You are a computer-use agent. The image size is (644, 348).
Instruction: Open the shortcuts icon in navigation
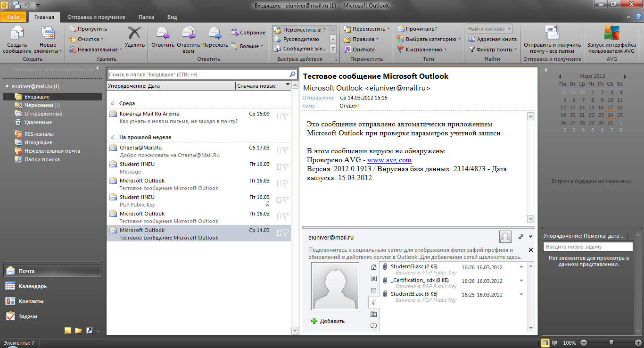click(x=89, y=331)
